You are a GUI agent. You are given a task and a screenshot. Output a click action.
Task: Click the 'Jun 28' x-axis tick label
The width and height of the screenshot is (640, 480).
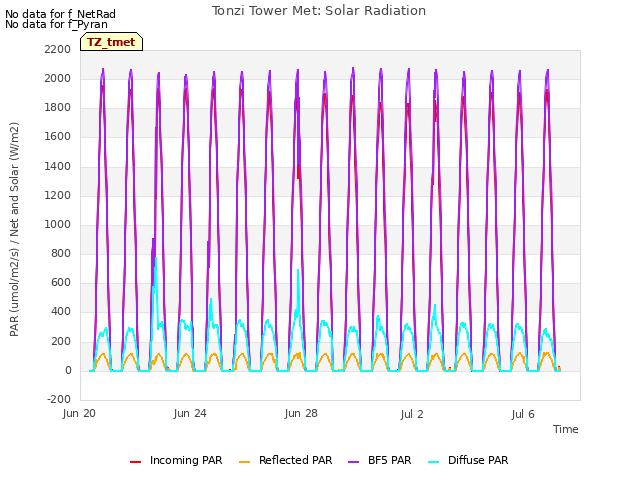[301, 413]
